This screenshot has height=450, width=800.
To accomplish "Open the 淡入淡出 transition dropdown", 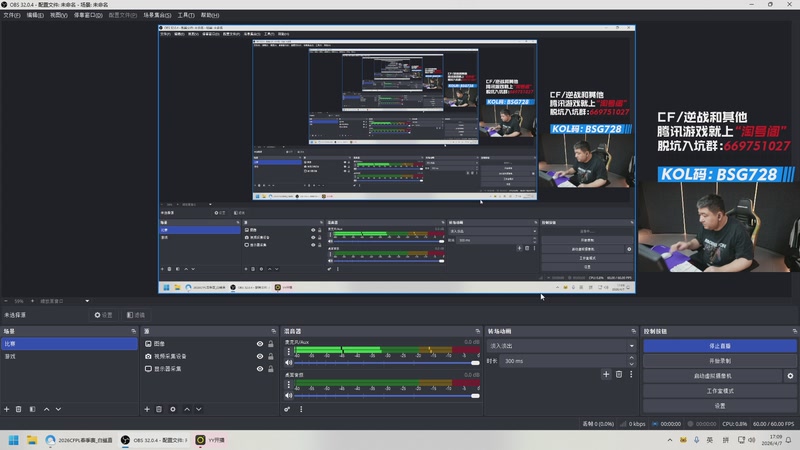I will [x=561, y=346].
